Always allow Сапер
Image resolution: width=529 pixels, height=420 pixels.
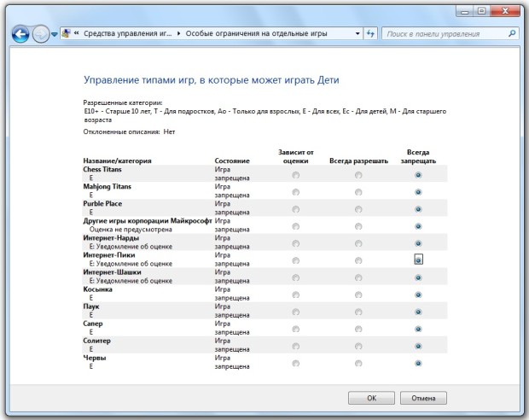click(x=358, y=329)
